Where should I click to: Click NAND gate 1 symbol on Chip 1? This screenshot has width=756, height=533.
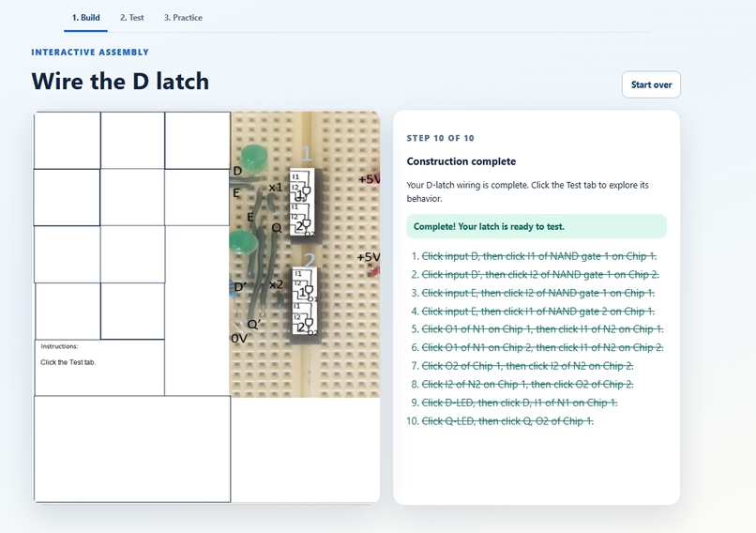click(306, 190)
